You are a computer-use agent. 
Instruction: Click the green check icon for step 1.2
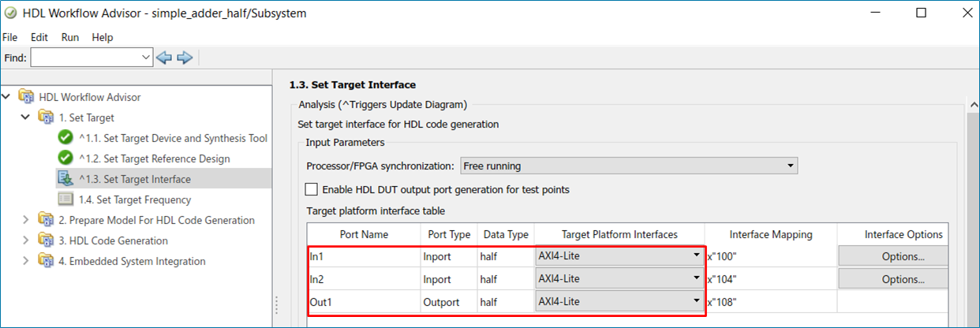point(65,158)
